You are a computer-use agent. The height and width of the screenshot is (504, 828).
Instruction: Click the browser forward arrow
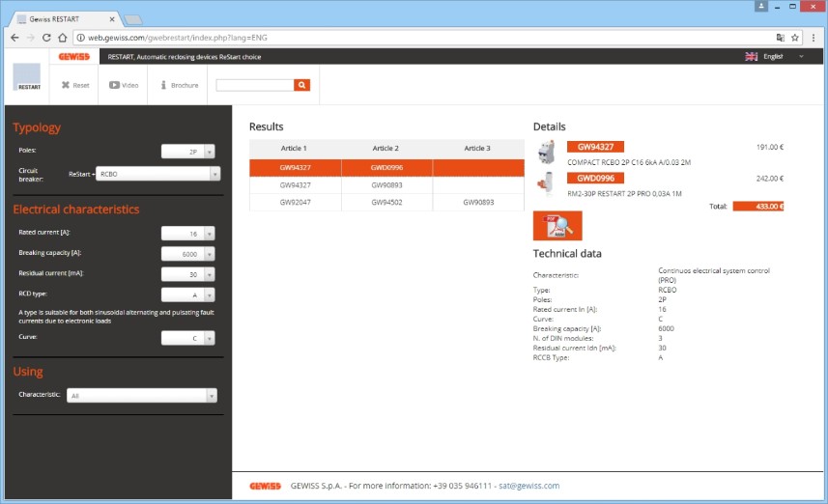pos(30,38)
